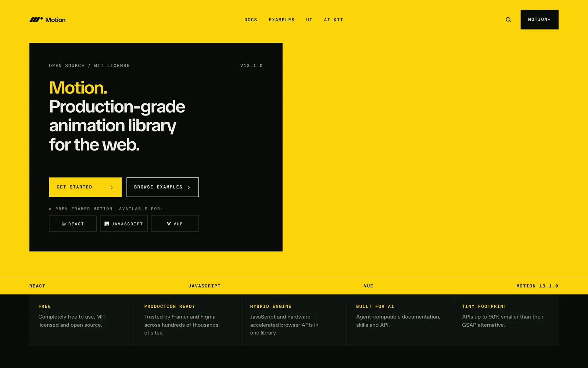Click 'Trusted by Framer and Figma' description
The width and height of the screenshot is (588, 368).
click(x=181, y=325)
